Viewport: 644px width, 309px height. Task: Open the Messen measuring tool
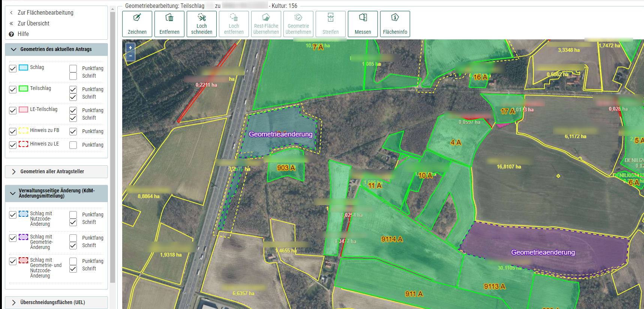pyautogui.click(x=362, y=24)
